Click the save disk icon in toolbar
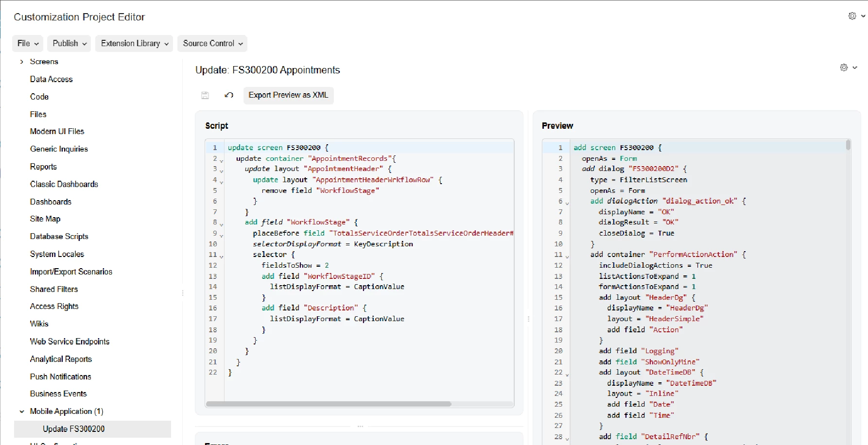The image size is (868, 445). (x=205, y=95)
